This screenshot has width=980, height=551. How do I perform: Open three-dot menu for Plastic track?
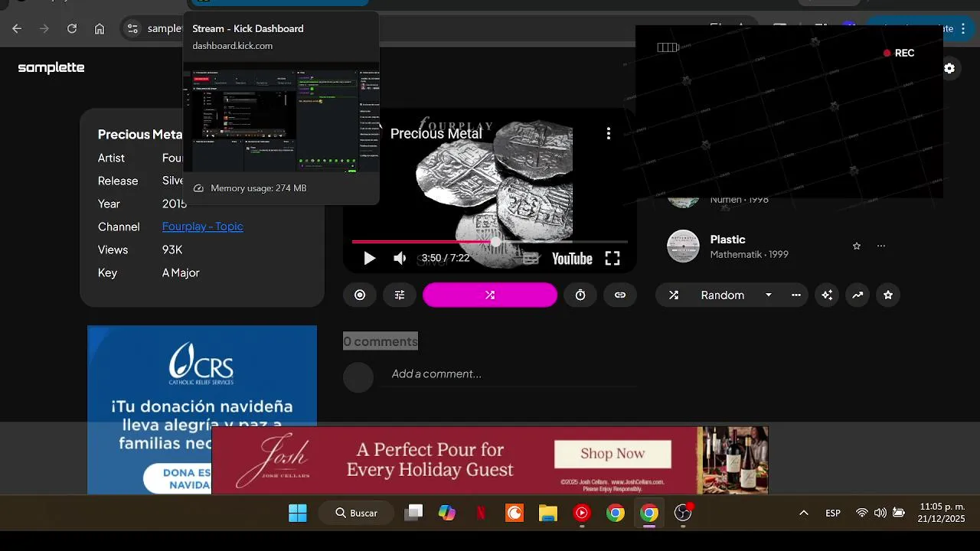click(881, 246)
